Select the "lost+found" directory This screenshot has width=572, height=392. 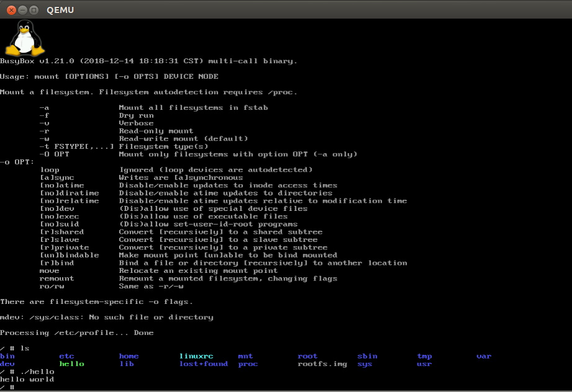coord(203,363)
